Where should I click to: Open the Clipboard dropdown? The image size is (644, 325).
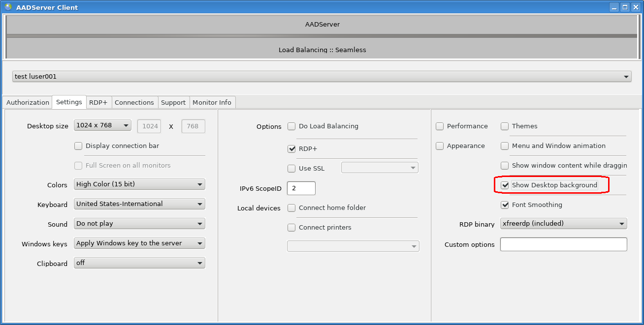tap(139, 263)
